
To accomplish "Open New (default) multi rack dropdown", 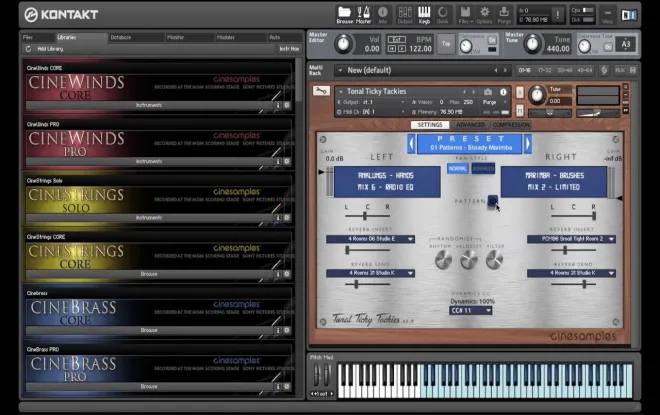I will 340,70.
